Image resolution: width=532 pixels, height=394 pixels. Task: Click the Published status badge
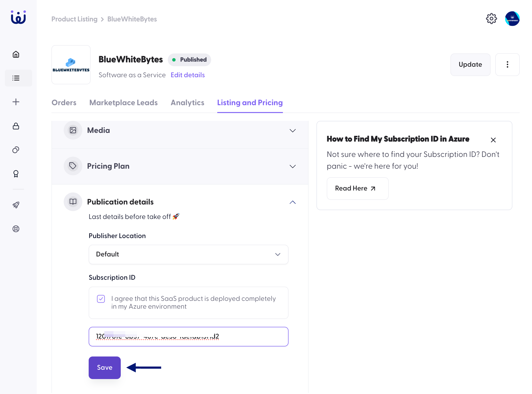(x=189, y=60)
